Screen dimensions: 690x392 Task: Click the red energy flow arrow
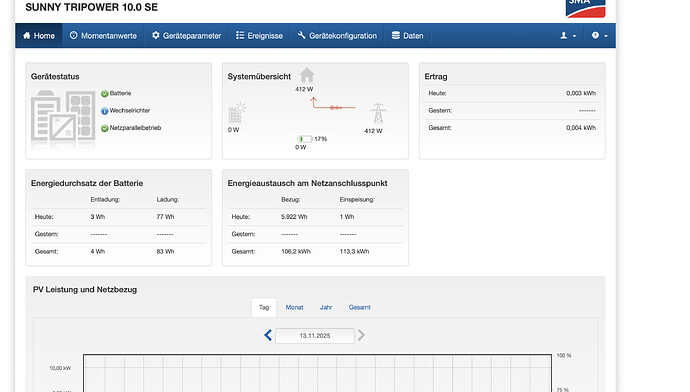(x=333, y=104)
